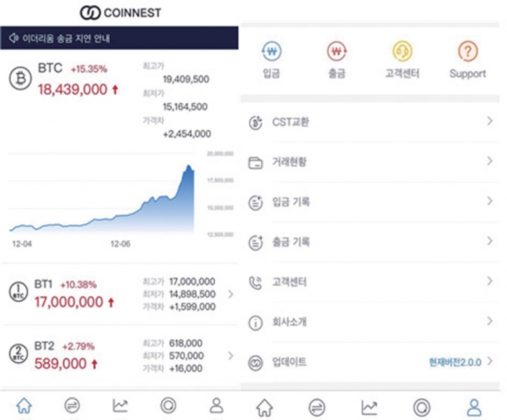Tap the 입금 기록 list icon
The height and width of the screenshot is (420, 507).
[x=255, y=202]
